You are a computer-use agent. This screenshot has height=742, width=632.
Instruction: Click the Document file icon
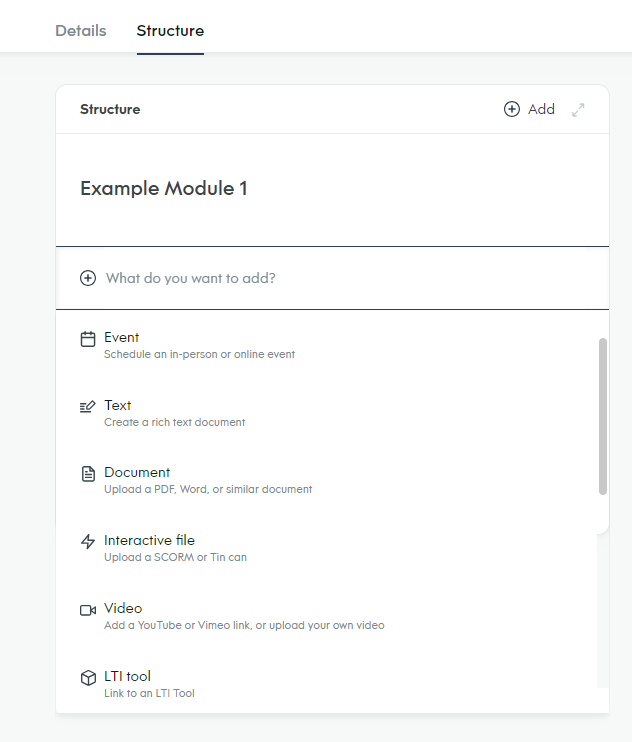88,474
